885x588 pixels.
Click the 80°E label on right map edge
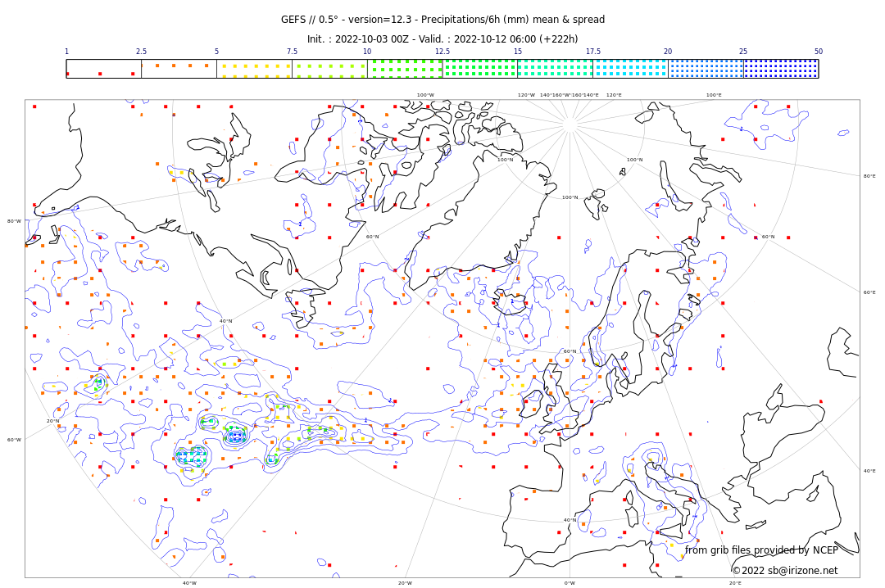[869, 176]
